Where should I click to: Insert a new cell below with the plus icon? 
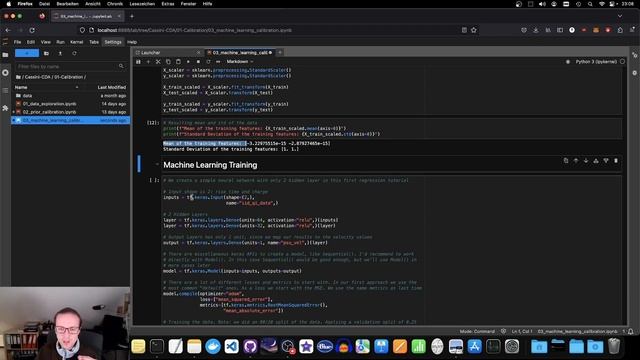tap(148, 62)
